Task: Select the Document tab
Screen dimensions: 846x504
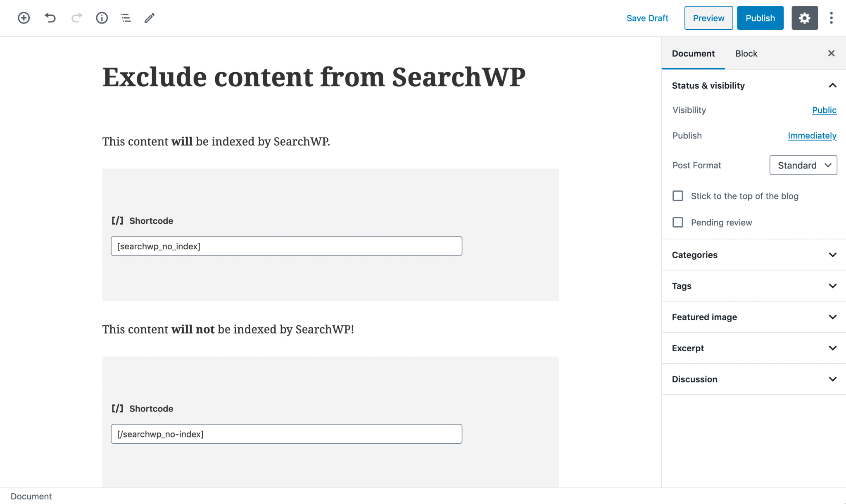Action: coord(694,53)
